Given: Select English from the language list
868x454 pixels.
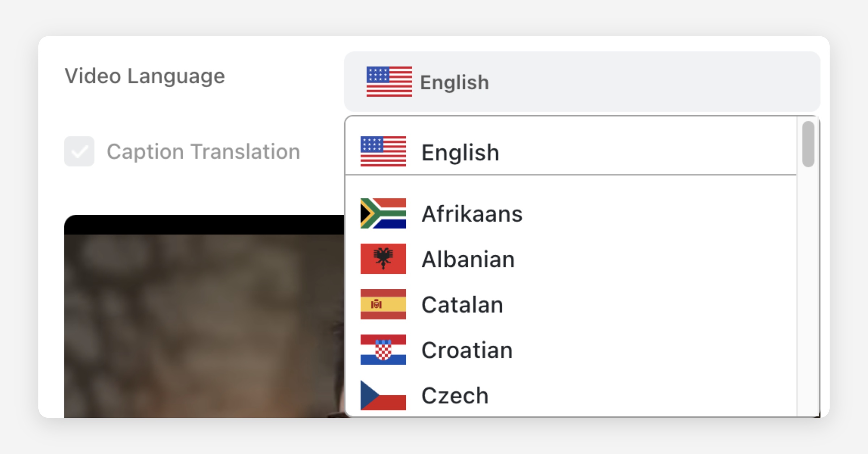Looking at the screenshot, I should [460, 152].
